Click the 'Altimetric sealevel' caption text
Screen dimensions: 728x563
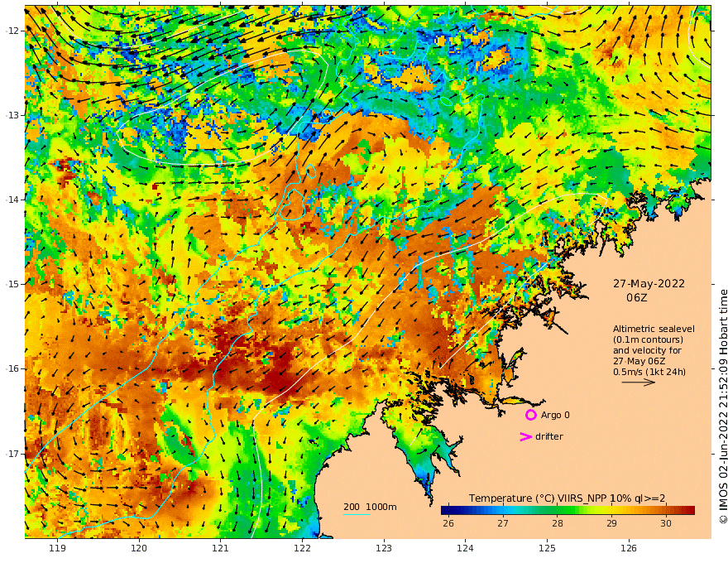point(654,329)
